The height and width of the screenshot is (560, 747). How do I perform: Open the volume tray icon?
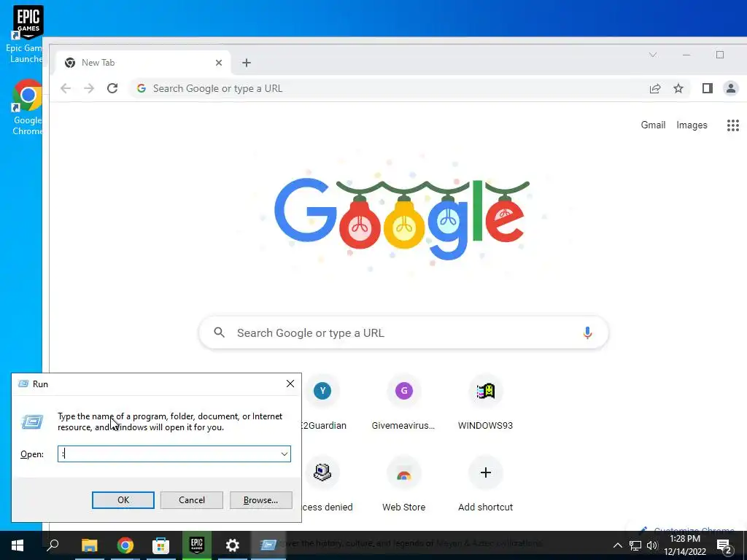click(x=652, y=545)
